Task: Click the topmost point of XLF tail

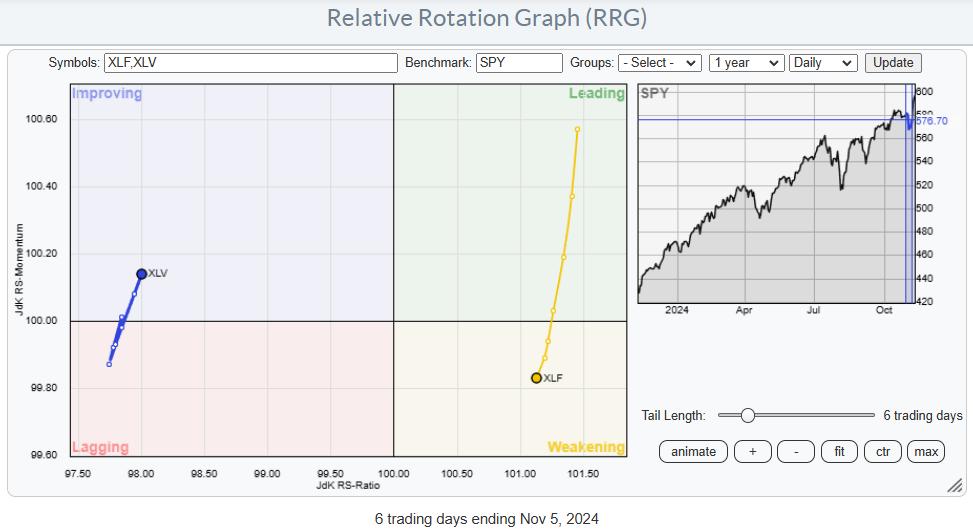Action: pyautogui.click(x=577, y=130)
